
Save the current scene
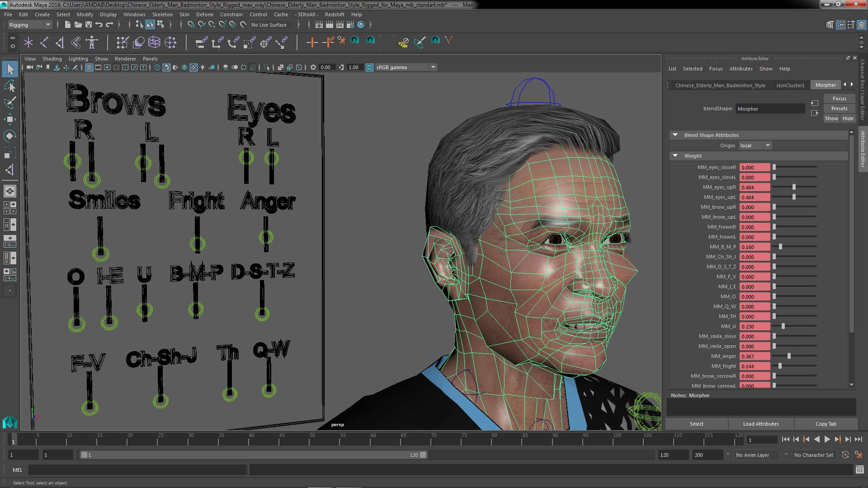89,25
